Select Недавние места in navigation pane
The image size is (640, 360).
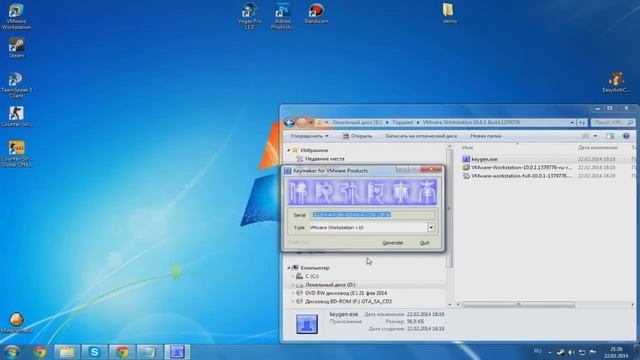(x=320, y=159)
